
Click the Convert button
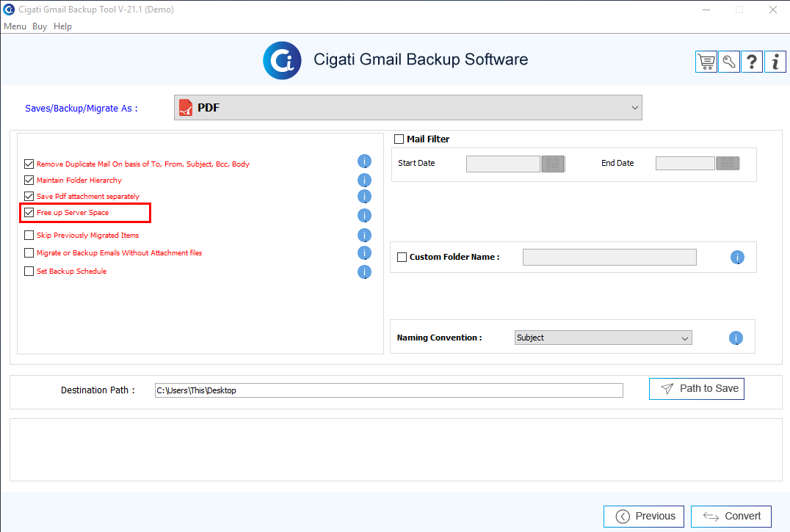point(731,517)
